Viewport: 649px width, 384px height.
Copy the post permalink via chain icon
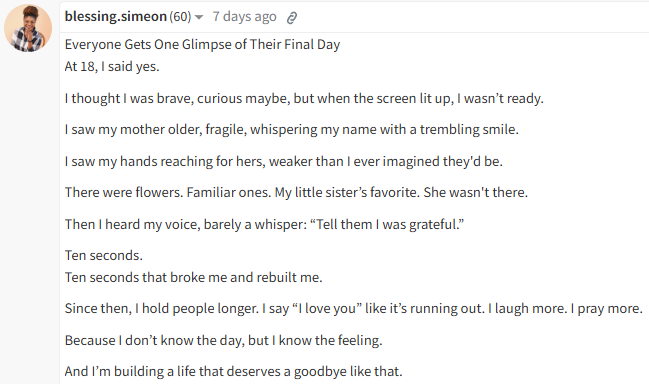click(292, 17)
